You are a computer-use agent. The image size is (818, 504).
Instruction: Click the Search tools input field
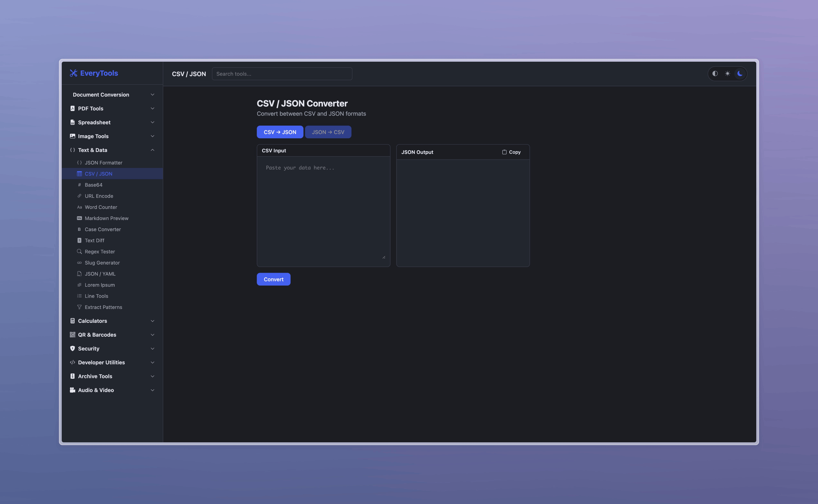coord(282,74)
